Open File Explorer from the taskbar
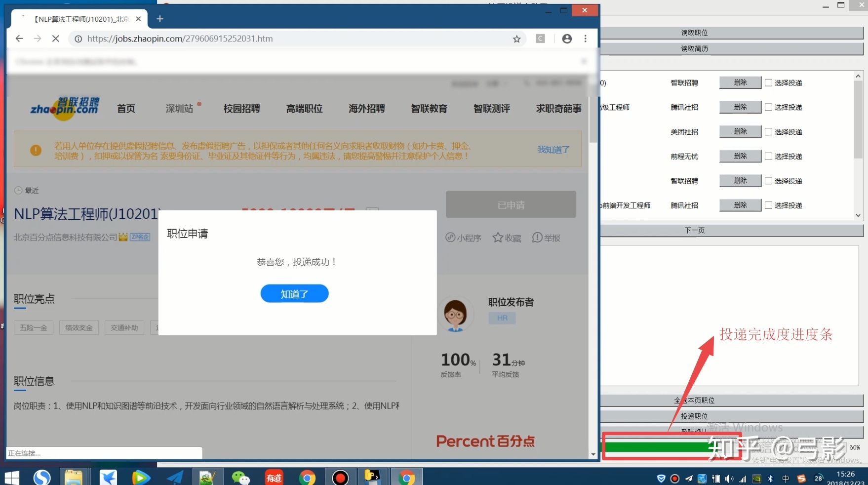 (74, 478)
